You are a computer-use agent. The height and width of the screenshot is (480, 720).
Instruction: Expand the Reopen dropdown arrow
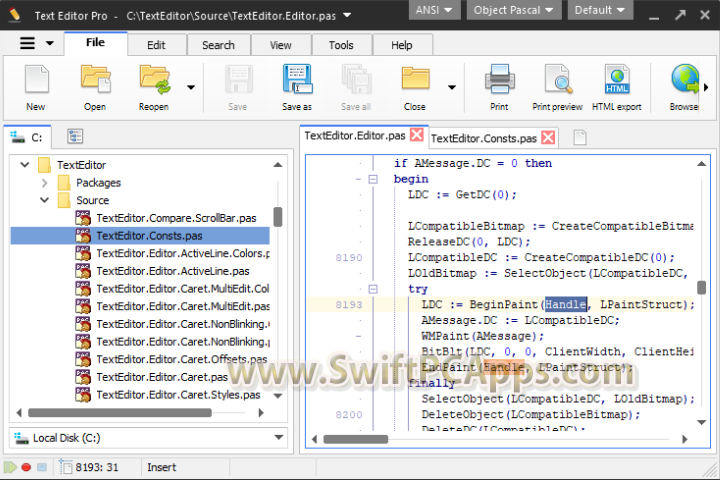191,87
